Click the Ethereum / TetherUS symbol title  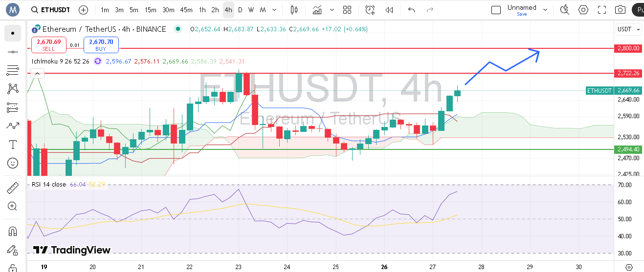[x=104, y=29]
